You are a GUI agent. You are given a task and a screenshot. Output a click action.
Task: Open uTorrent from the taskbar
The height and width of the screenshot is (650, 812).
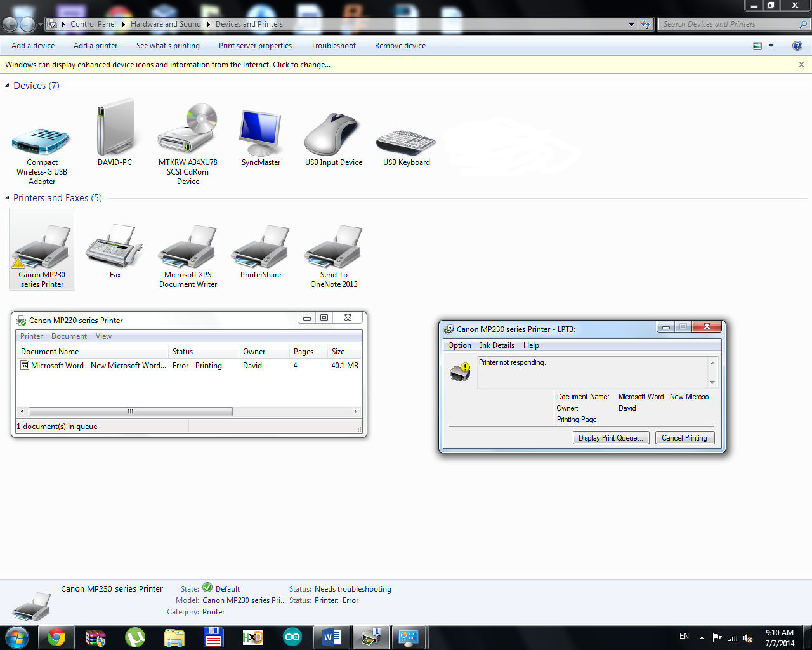click(135, 637)
